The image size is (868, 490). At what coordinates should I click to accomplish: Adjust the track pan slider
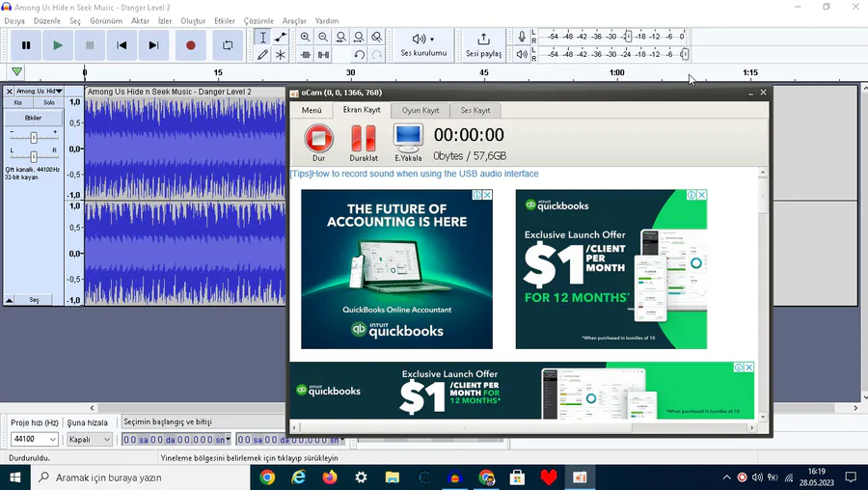[34, 156]
